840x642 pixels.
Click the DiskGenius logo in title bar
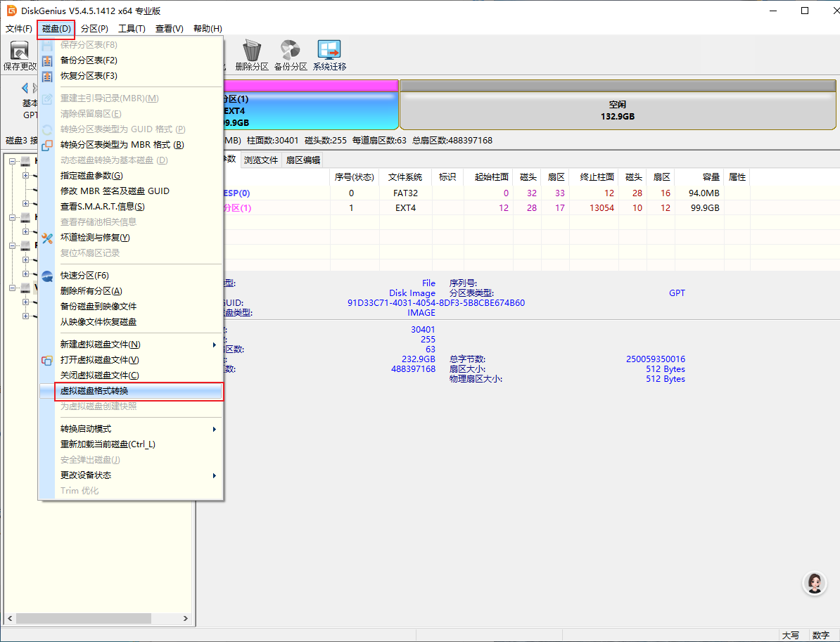coord(11,11)
